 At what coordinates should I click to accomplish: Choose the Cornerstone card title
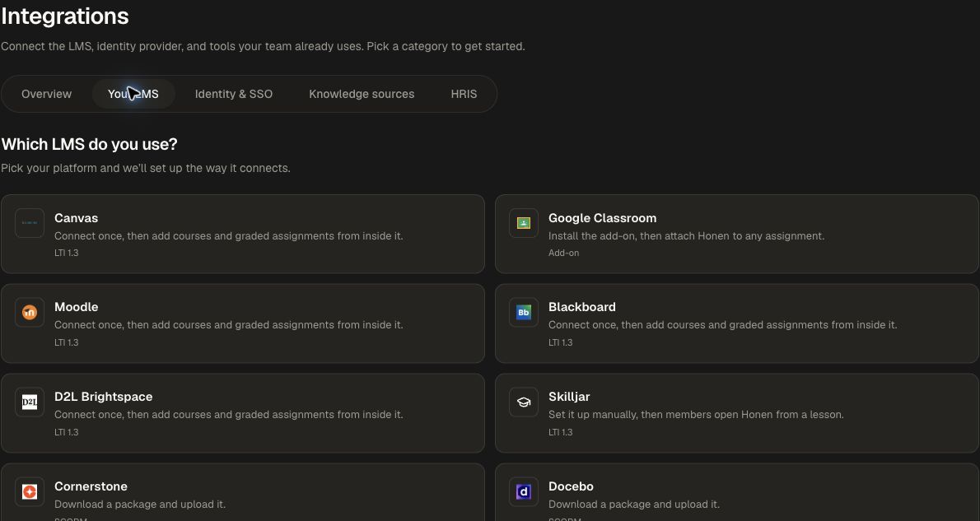(x=91, y=486)
